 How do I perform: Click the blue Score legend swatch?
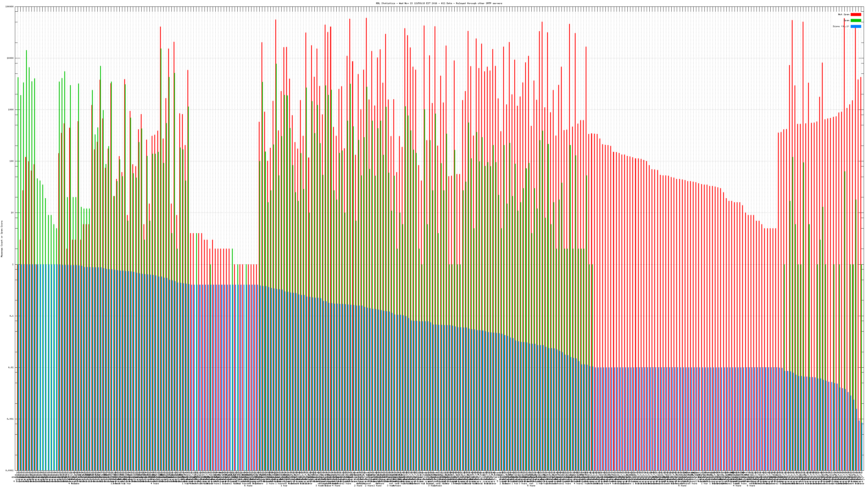coord(856,26)
